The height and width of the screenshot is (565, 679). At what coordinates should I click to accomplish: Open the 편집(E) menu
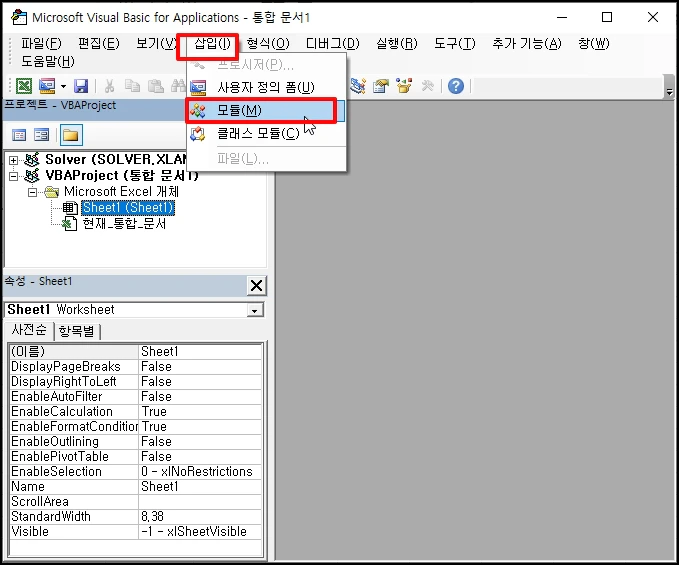pos(98,43)
